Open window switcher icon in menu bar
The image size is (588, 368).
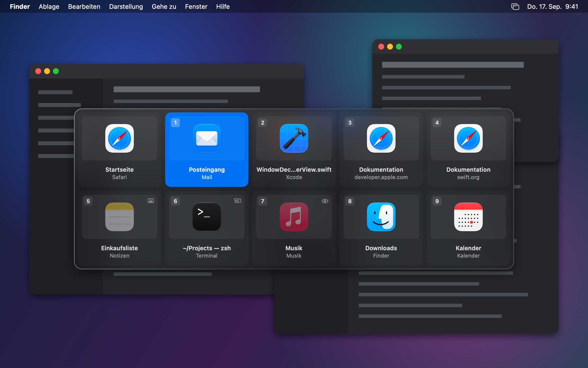515,7
